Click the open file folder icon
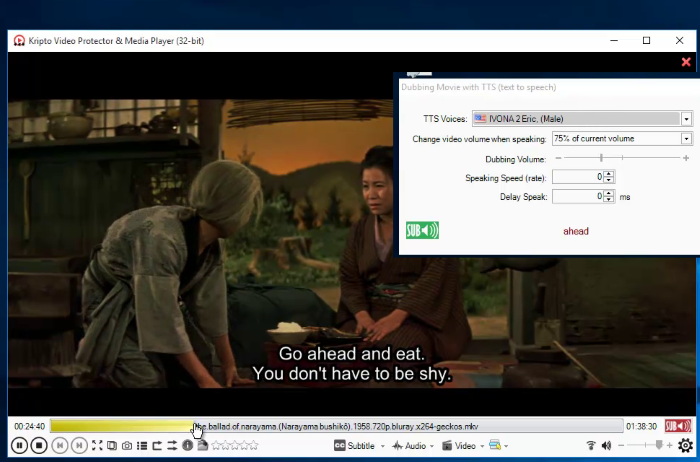The image size is (700, 462). 203,445
